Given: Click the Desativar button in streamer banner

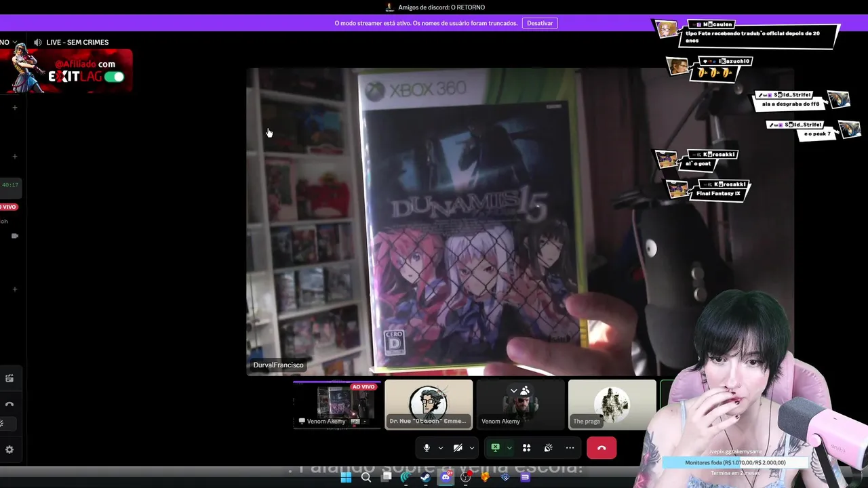Looking at the screenshot, I should (x=540, y=23).
